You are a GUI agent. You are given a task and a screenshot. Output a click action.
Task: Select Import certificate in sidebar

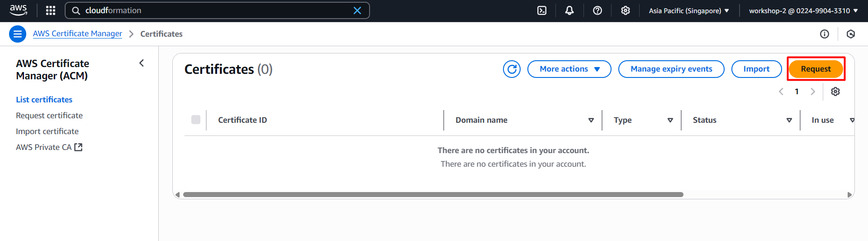click(x=47, y=131)
